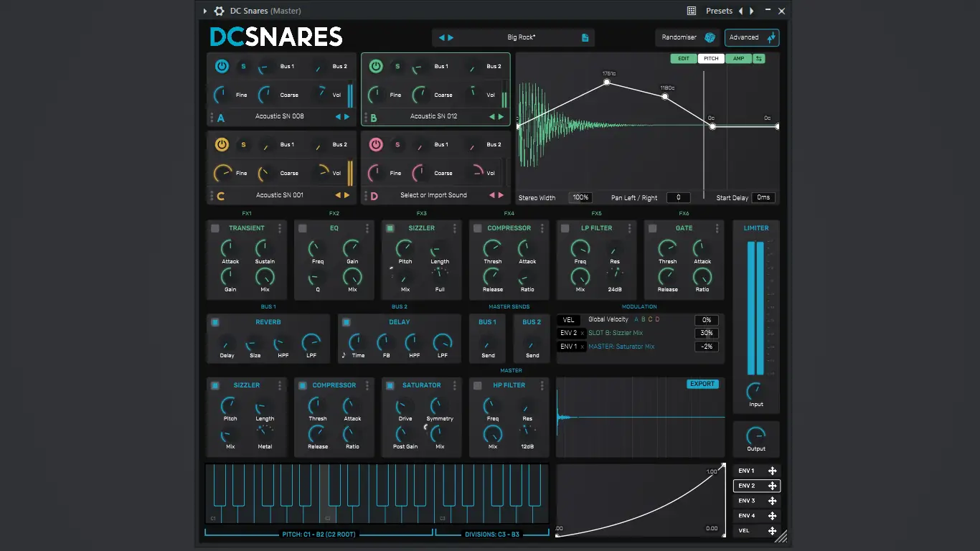Viewport: 980px width, 551px height.
Task: Click the slot D drag handle
Action: (x=366, y=195)
